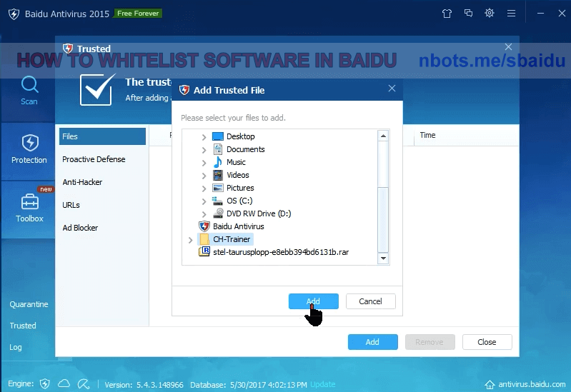Open Trusted in left sidebar
The height and width of the screenshot is (392, 571).
click(23, 326)
